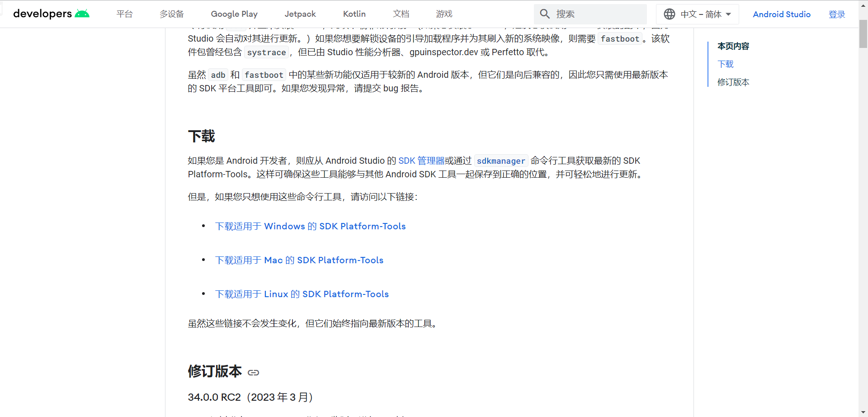Screen dimensions: 868x417
Task: Open the Google Play menu item
Action: tap(234, 14)
